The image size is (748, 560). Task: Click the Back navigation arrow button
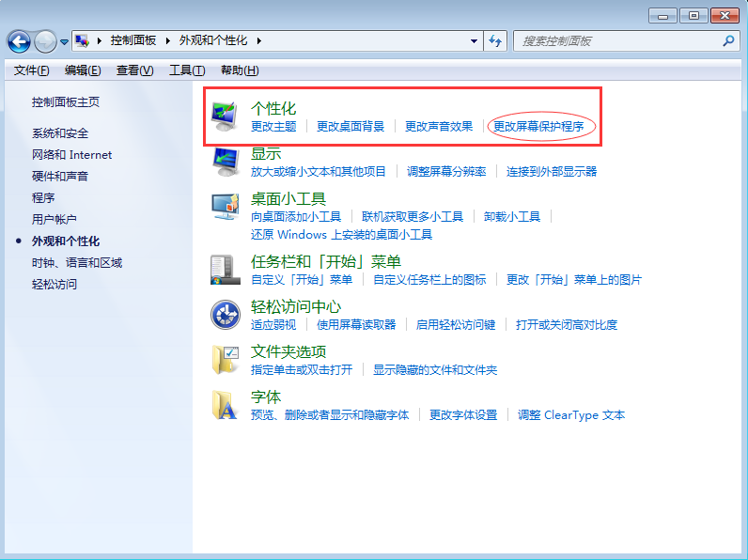pyautogui.click(x=19, y=41)
